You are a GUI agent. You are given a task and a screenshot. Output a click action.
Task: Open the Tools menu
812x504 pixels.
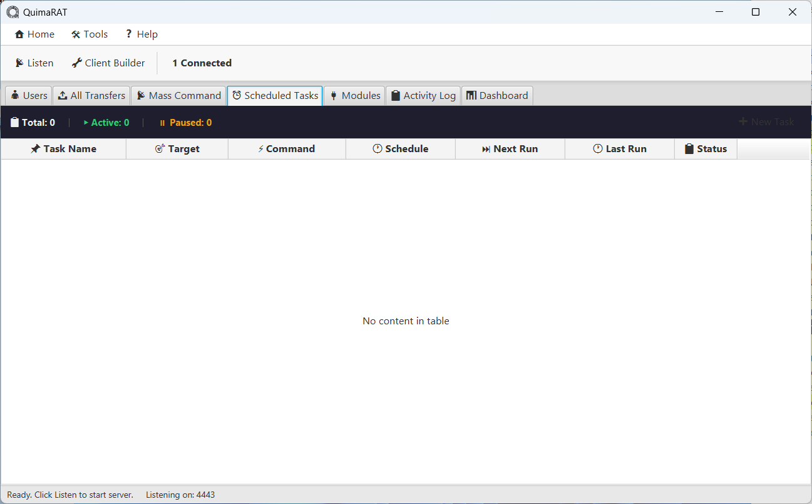90,34
